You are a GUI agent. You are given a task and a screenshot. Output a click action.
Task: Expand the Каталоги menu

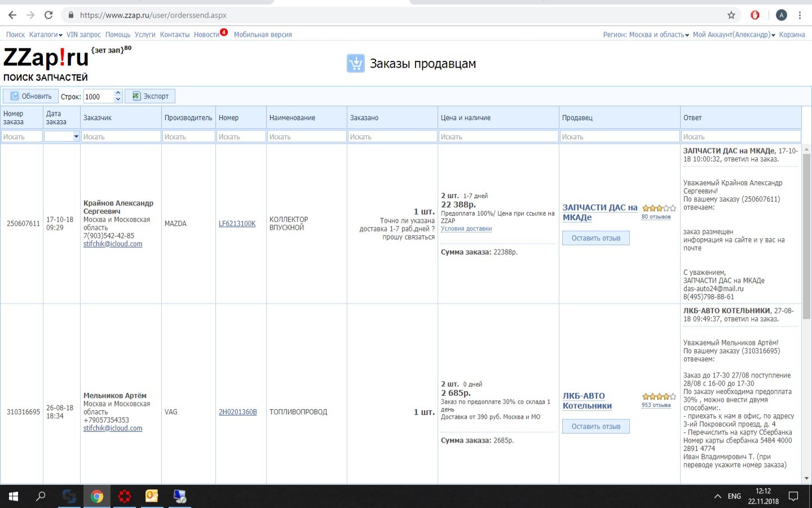tap(46, 34)
